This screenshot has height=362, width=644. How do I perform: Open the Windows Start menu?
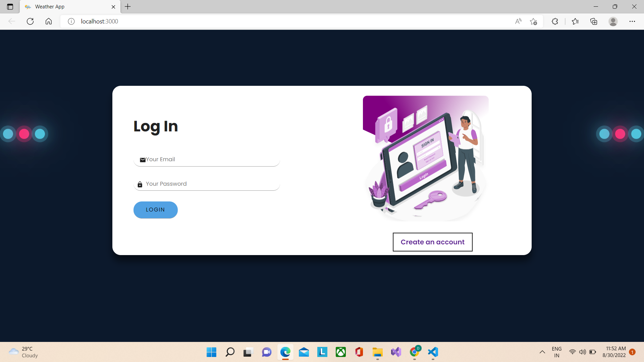click(212, 352)
